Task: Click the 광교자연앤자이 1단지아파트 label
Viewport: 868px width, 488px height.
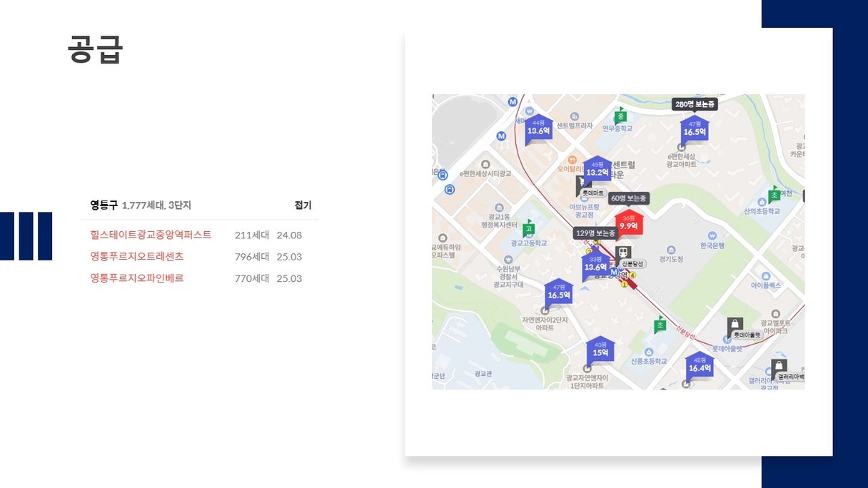Action: click(x=587, y=382)
